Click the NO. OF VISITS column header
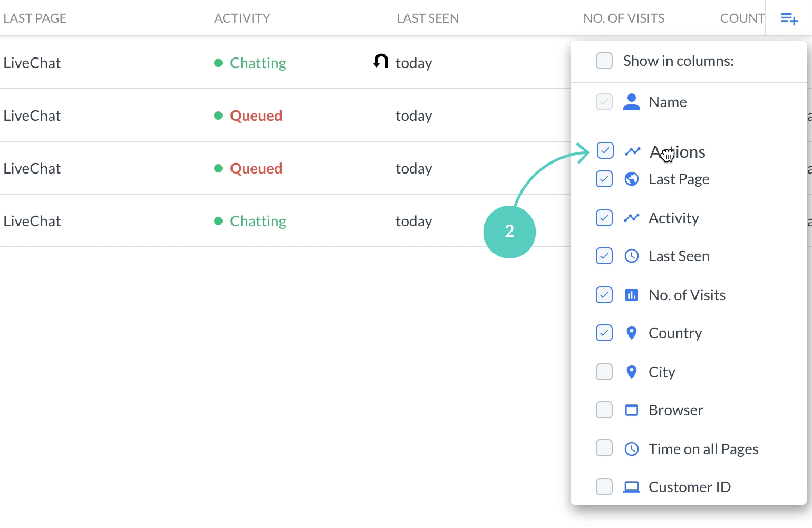 pyautogui.click(x=624, y=18)
